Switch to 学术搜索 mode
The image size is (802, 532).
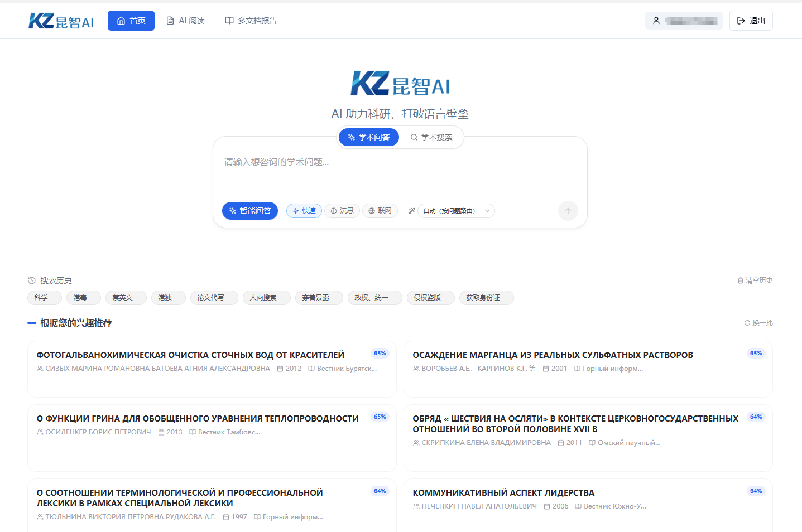[431, 137]
